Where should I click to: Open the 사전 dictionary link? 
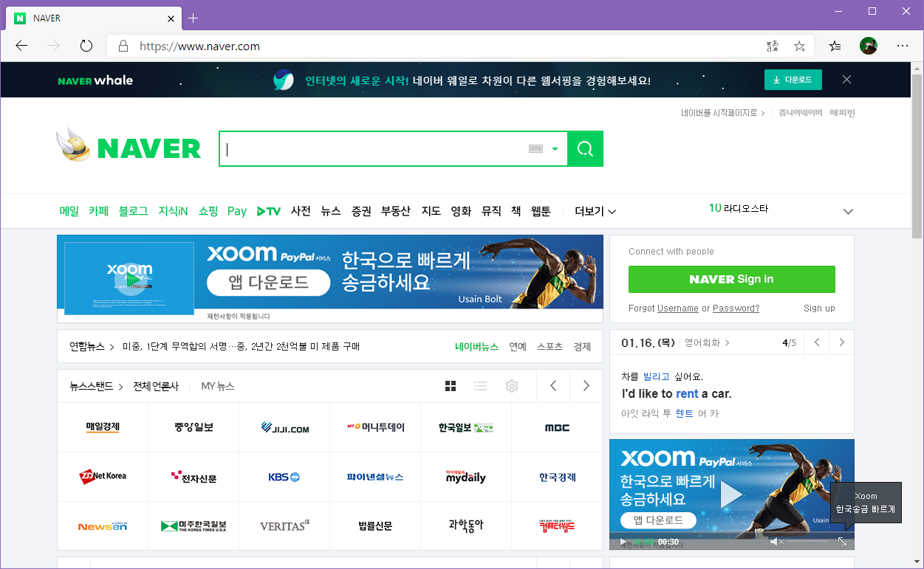(301, 211)
